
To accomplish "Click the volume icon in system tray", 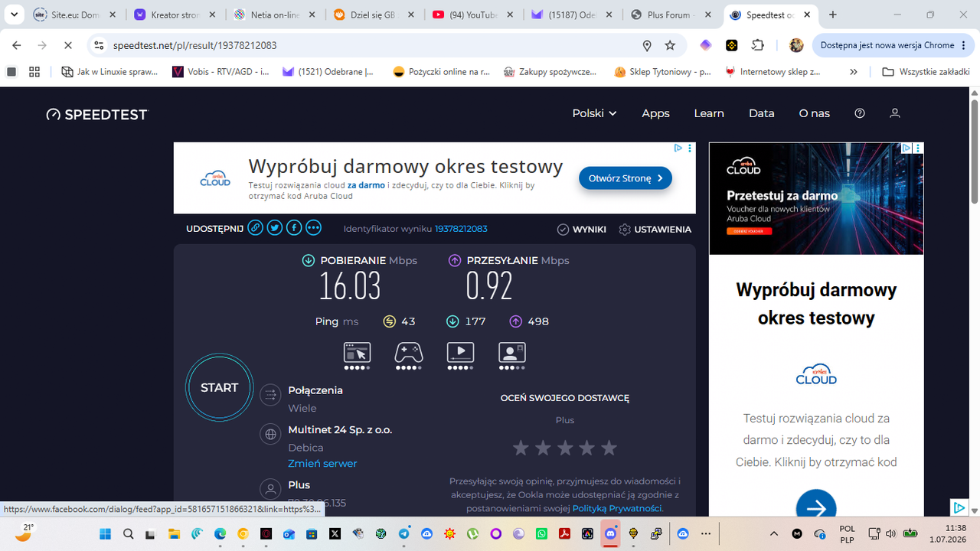I will (890, 533).
